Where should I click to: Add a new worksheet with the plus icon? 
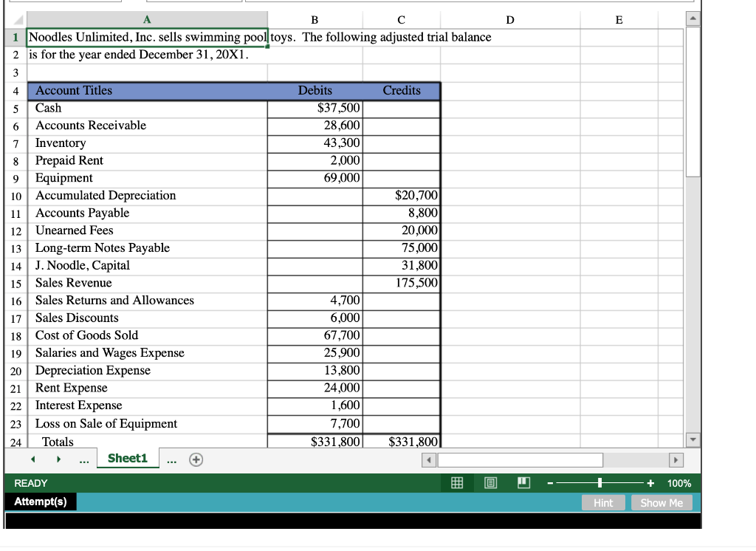tap(195, 459)
